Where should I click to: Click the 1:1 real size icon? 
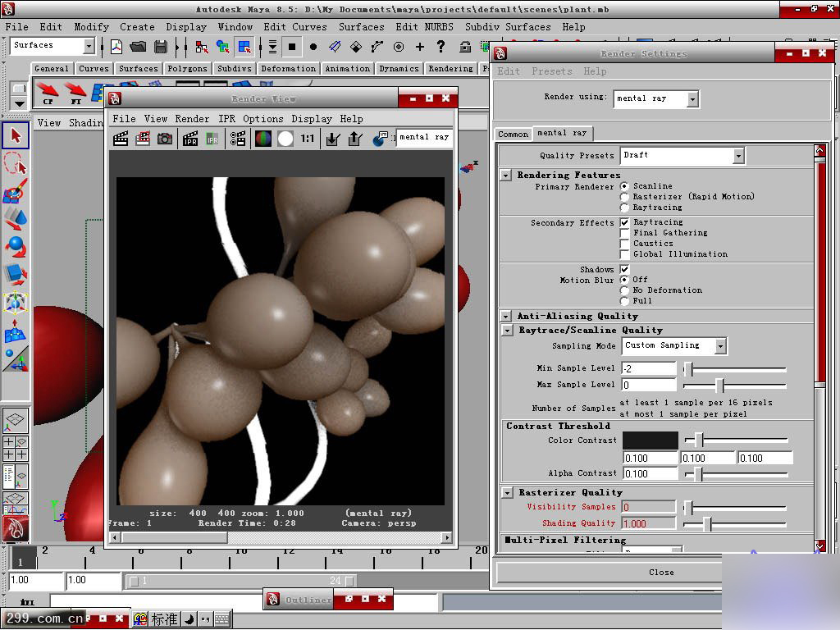click(x=307, y=139)
